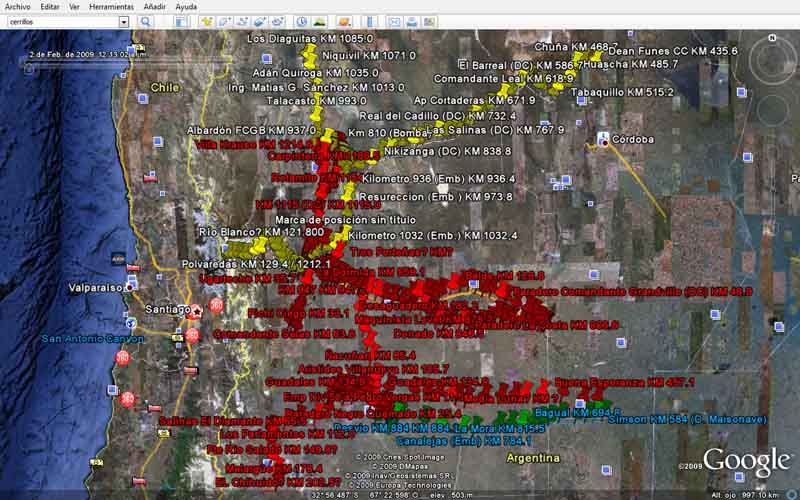This screenshot has width=800, height=500.
Task: Click the email view icon
Action: [394, 21]
